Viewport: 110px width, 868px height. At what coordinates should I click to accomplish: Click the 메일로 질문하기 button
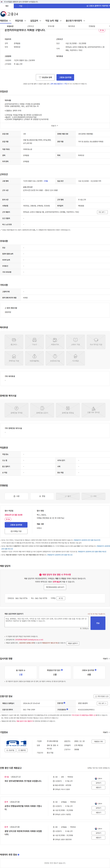pyautogui.click(x=73, y=643)
